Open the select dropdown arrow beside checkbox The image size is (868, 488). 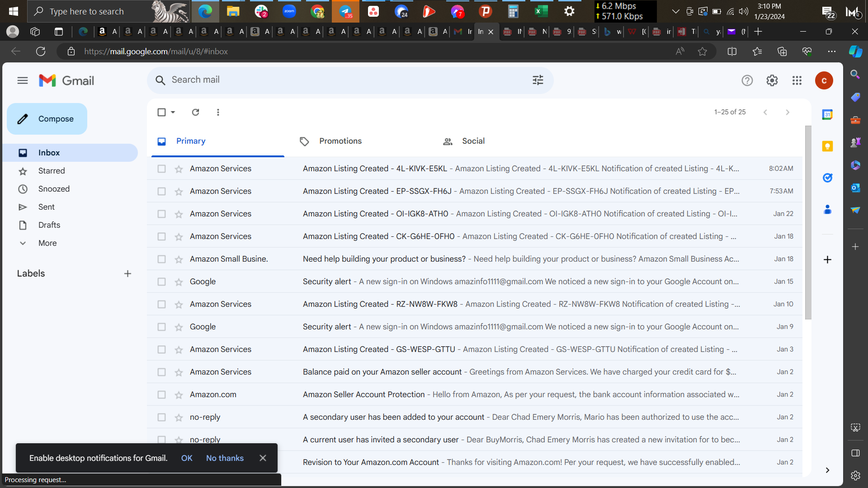click(173, 112)
